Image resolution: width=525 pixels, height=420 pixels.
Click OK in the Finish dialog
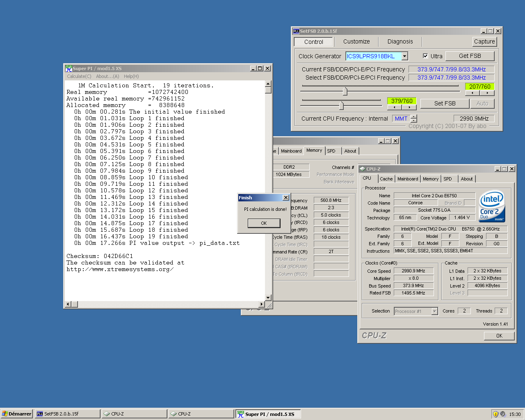pos(264,223)
